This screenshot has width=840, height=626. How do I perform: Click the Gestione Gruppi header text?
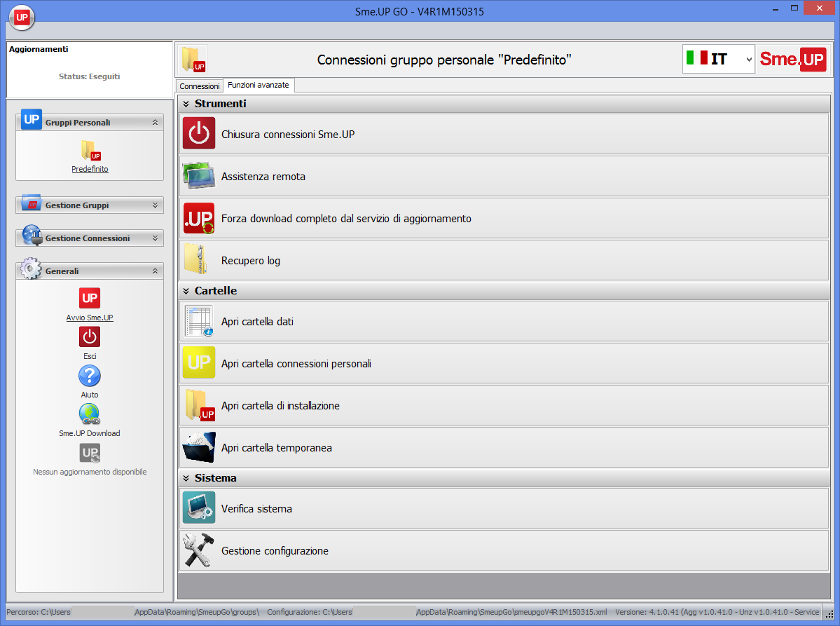(77, 205)
